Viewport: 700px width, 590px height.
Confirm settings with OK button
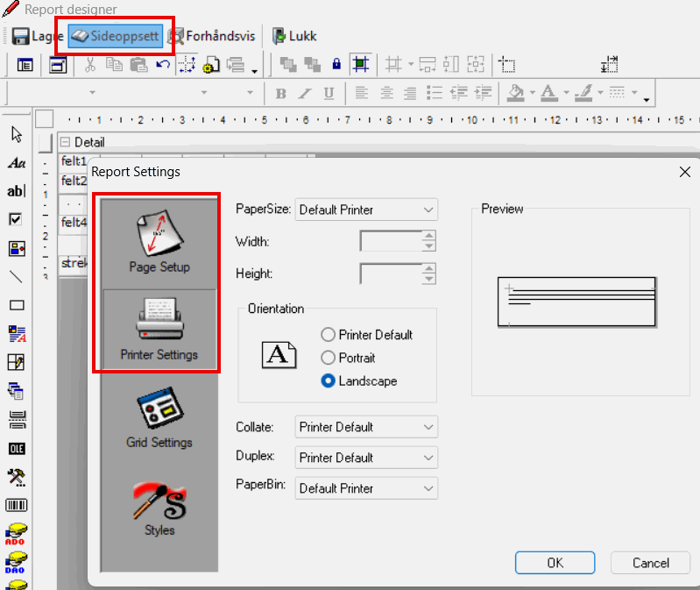[555, 563]
